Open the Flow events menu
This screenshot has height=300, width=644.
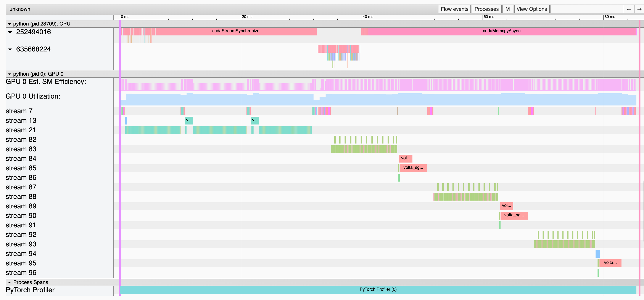click(454, 9)
